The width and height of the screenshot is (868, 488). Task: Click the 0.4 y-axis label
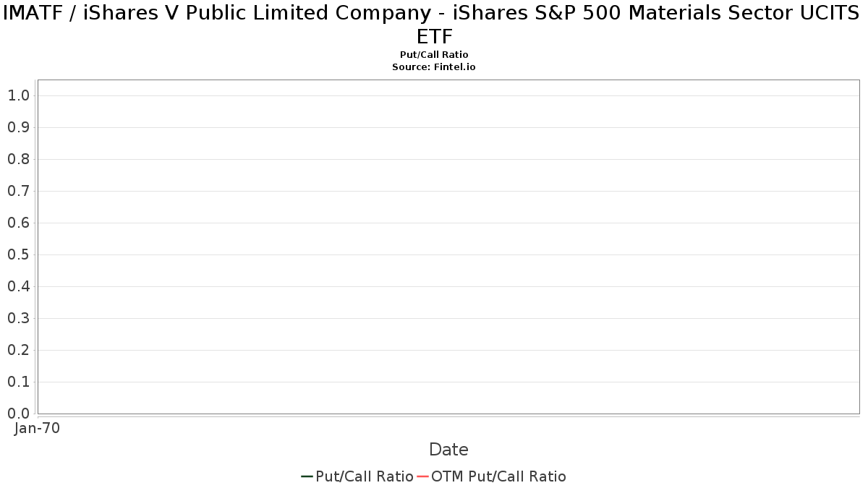point(18,286)
